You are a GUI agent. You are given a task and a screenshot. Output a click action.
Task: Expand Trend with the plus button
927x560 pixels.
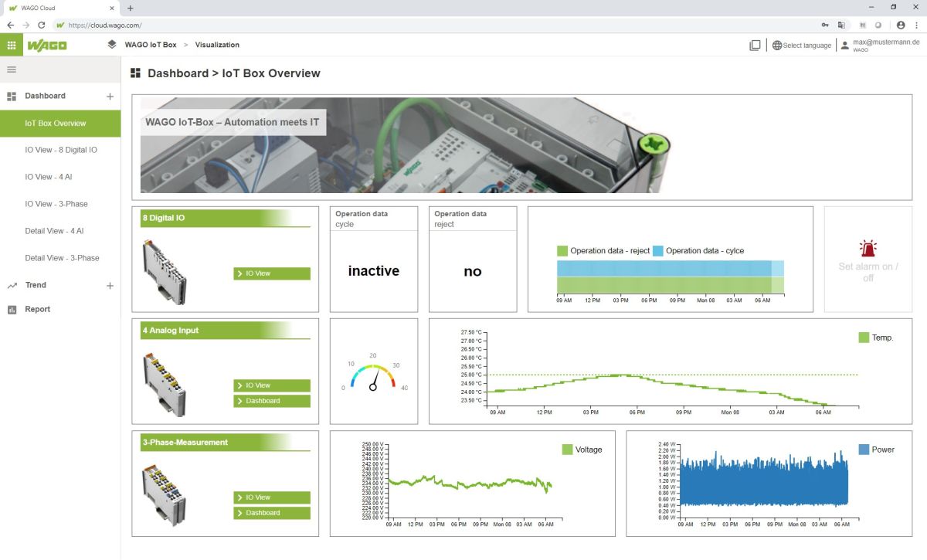pyautogui.click(x=110, y=286)
